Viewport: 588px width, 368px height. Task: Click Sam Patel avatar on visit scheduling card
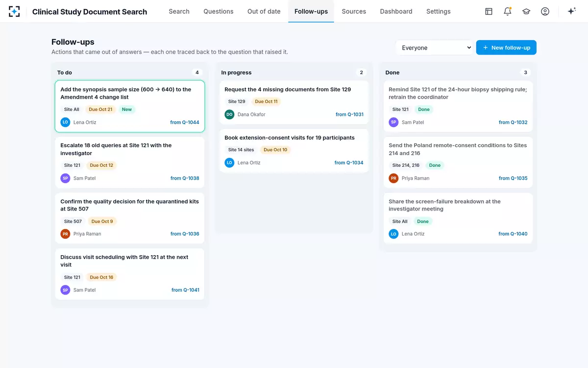[65, 290]
